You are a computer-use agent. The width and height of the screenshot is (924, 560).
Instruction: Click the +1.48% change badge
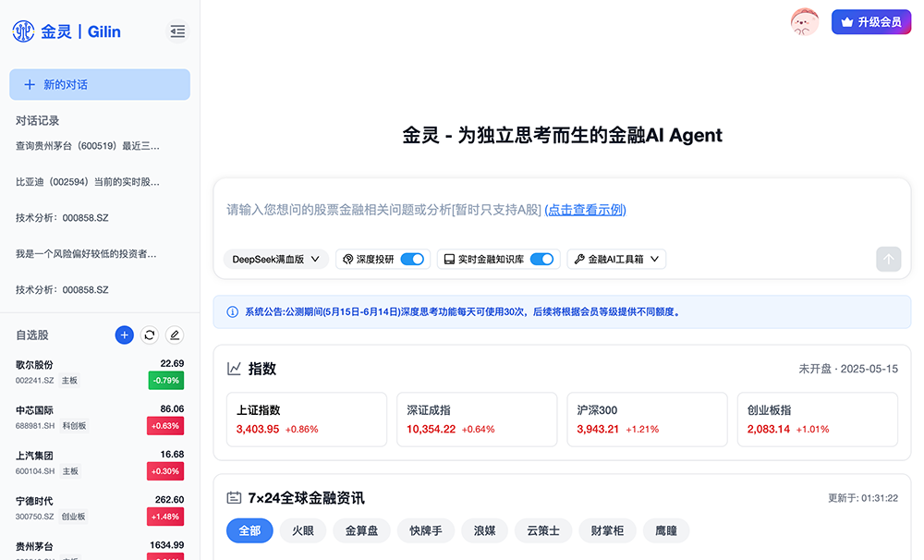(165, 517)
